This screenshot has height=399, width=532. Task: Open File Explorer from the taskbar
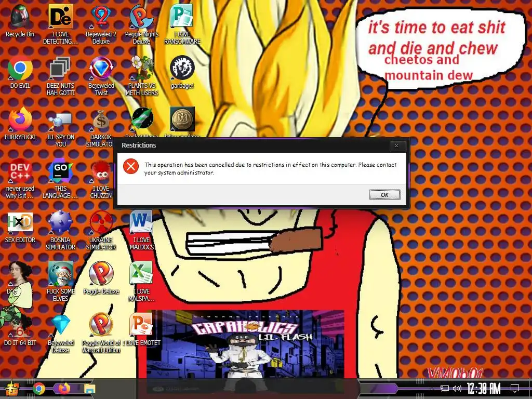(90, 389)
